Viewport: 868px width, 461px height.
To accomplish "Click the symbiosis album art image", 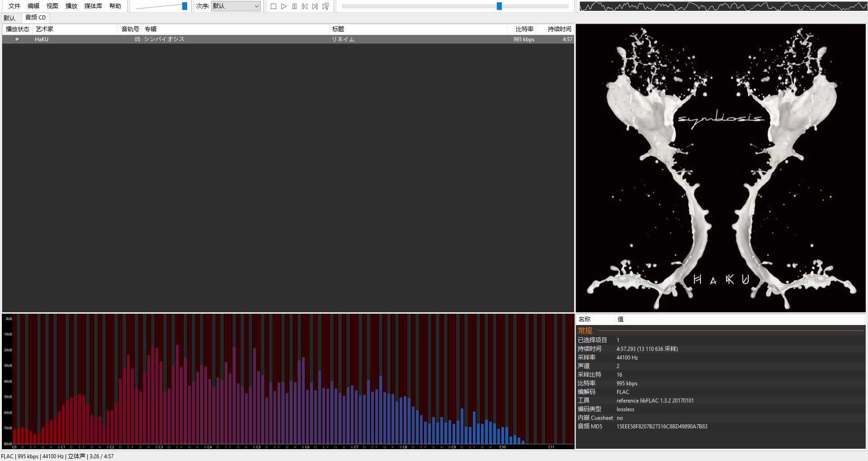I will (721, 168).
